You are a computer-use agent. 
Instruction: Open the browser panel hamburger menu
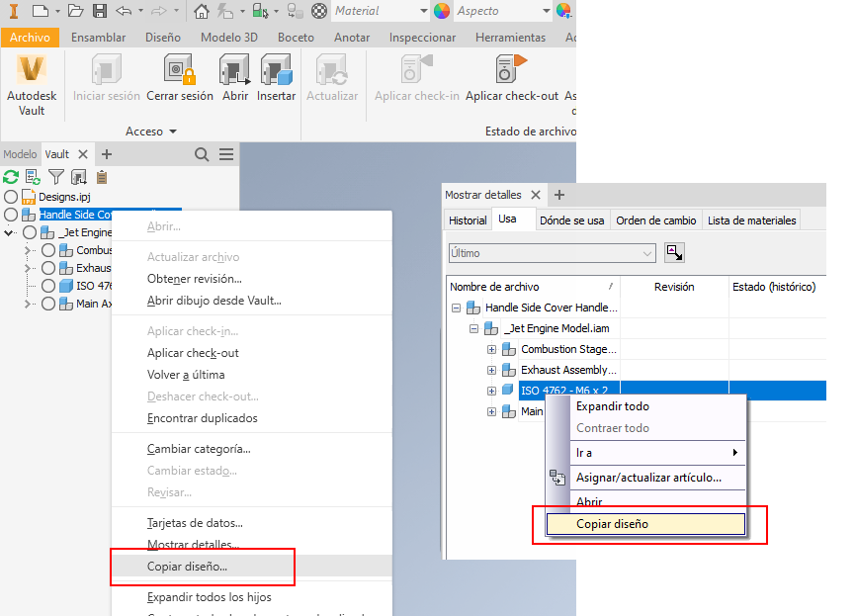point(226,154)
